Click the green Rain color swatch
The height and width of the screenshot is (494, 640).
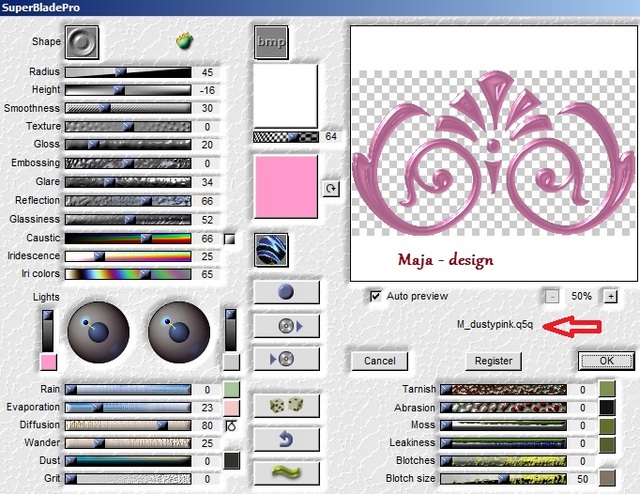[x=231, y=389]
